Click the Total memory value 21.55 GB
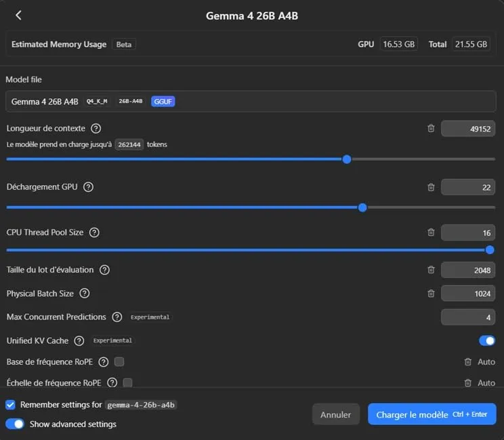The width and height of the screenshot is (504, 440). click(x=471, y=44)
